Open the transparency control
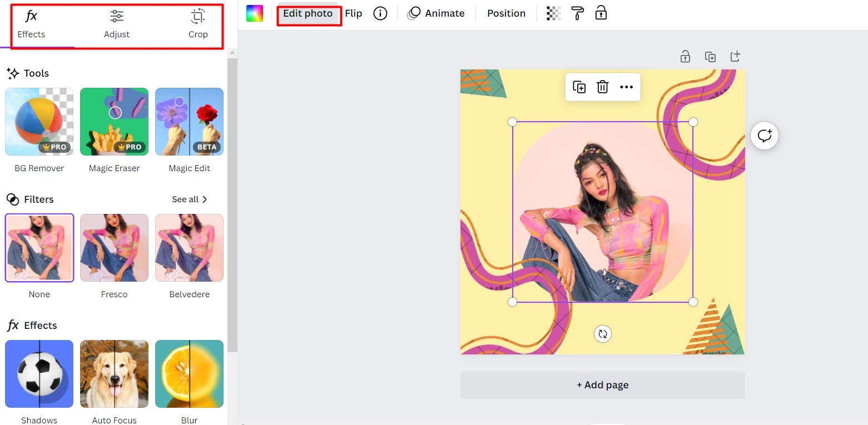868x425 pixels. (553, 12)
